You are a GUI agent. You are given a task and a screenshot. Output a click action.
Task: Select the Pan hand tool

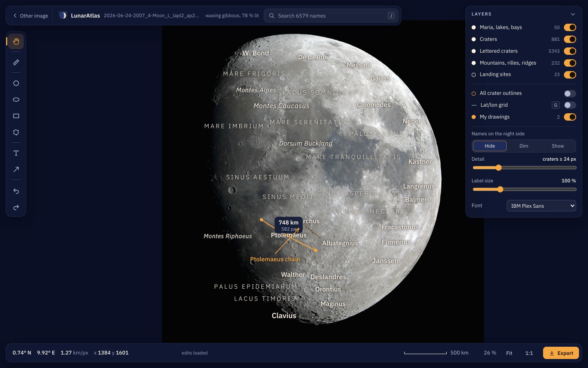(16, 41)
